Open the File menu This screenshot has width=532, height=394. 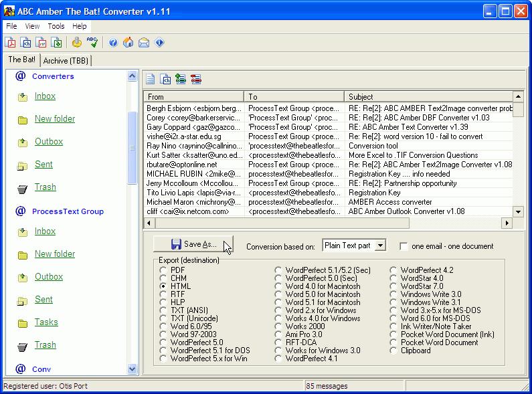point(11,26)
